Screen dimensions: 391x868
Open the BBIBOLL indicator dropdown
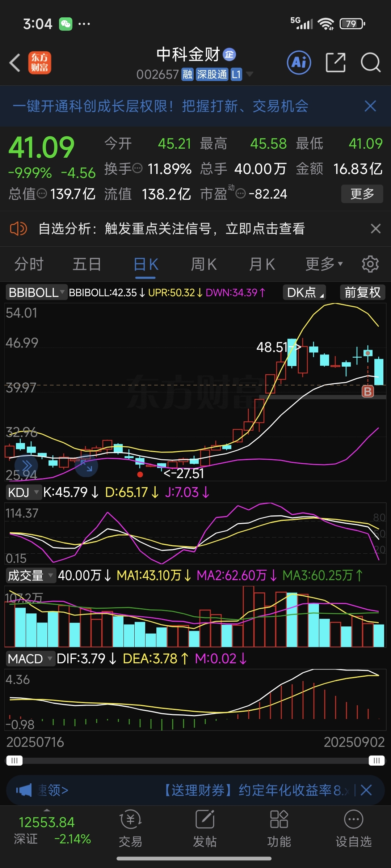36,292
